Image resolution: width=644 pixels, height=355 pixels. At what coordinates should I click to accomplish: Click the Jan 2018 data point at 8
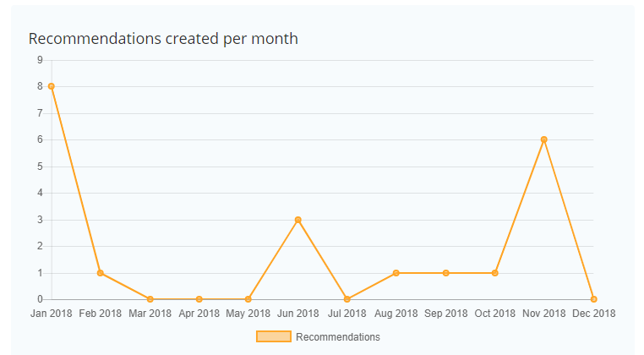52,86
